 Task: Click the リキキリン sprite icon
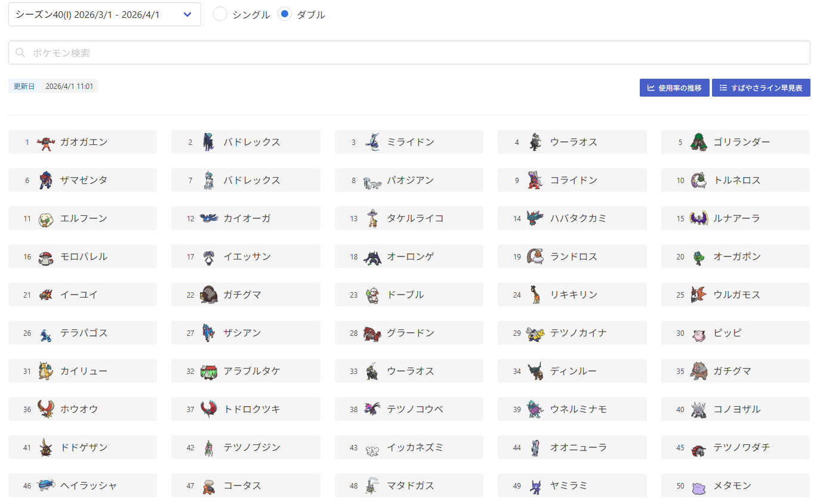tap(535, 295)
